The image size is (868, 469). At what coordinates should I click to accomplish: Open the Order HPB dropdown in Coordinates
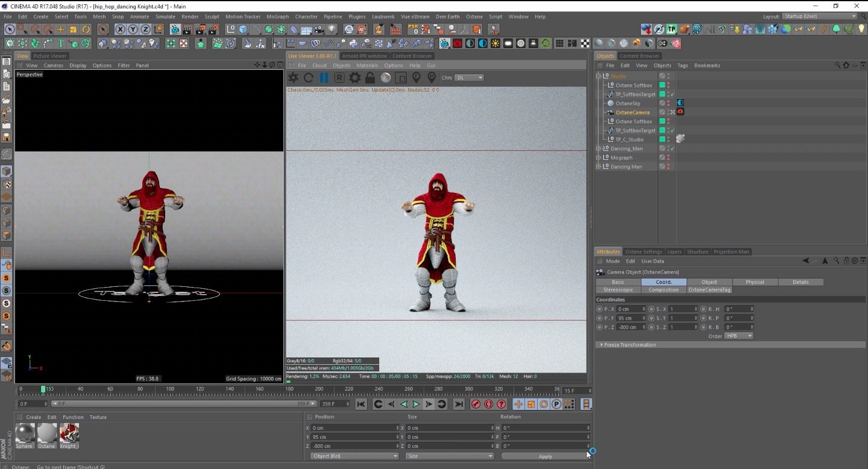click(738, 336)
